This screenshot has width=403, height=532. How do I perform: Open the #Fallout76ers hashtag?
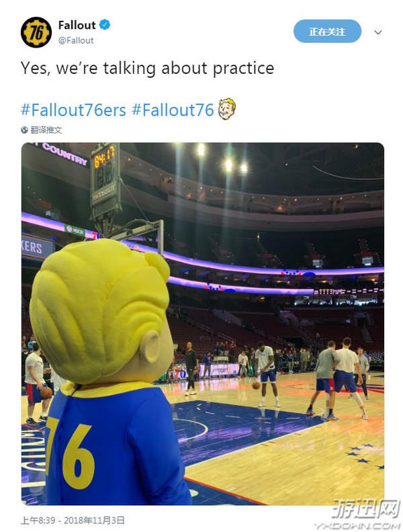pos(73,109)
